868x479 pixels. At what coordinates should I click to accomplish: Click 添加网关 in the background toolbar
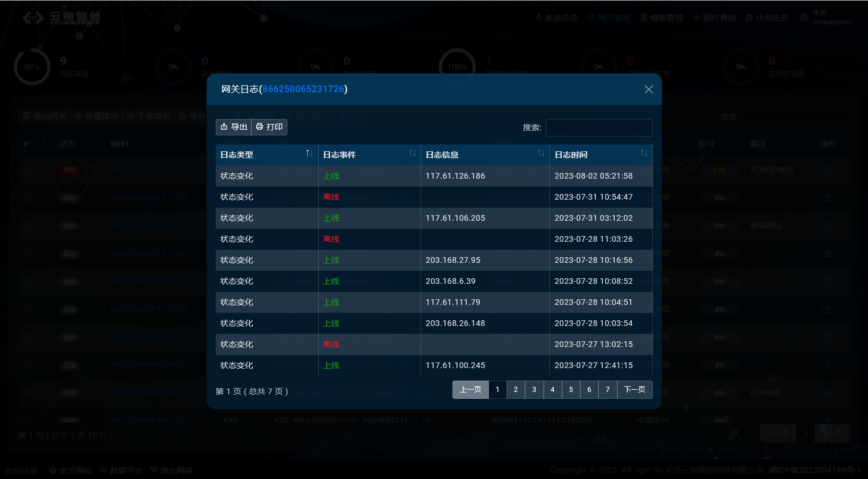click(x=44, y=116)
